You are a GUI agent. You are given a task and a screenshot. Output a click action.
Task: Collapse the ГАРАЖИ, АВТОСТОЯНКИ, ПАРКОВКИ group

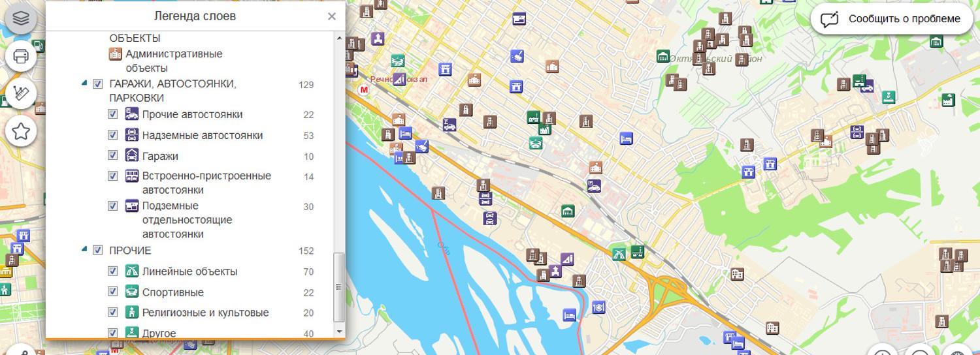click(x=84, y=84)
